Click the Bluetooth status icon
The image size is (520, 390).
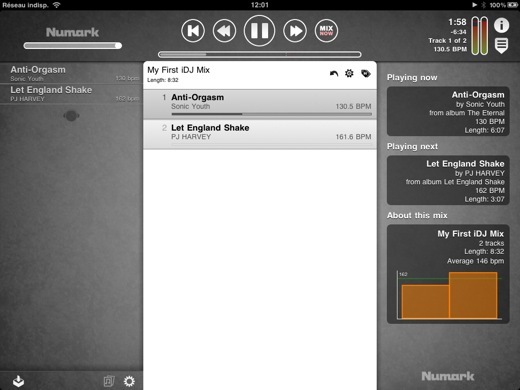click(484, 5)
